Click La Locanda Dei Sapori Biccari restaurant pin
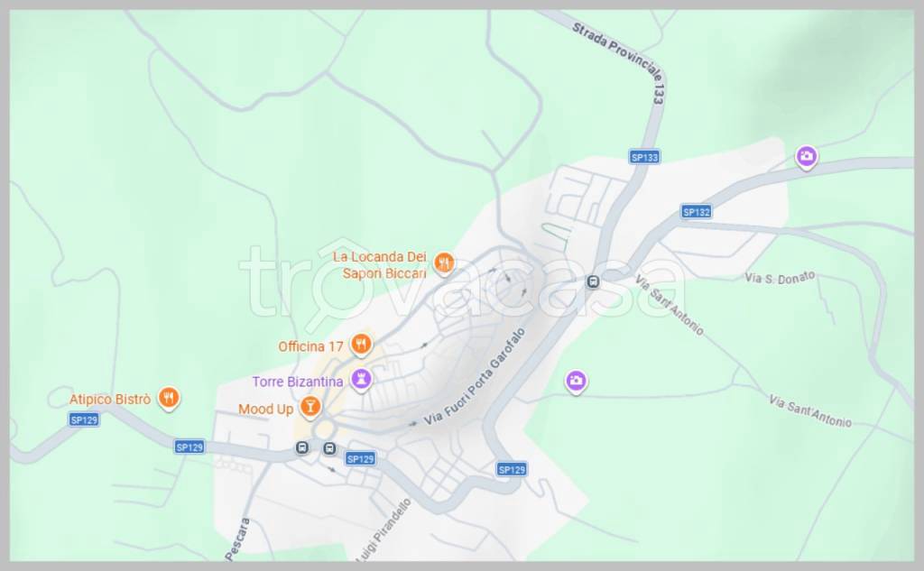 point(444,263)
